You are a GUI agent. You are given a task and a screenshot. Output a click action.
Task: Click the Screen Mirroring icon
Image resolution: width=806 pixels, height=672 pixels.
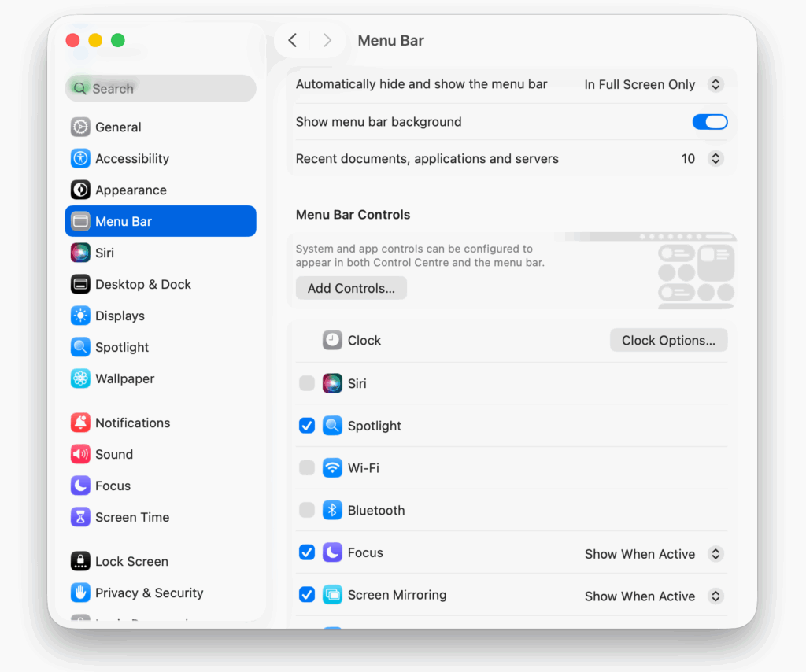(x=332, y=594)
